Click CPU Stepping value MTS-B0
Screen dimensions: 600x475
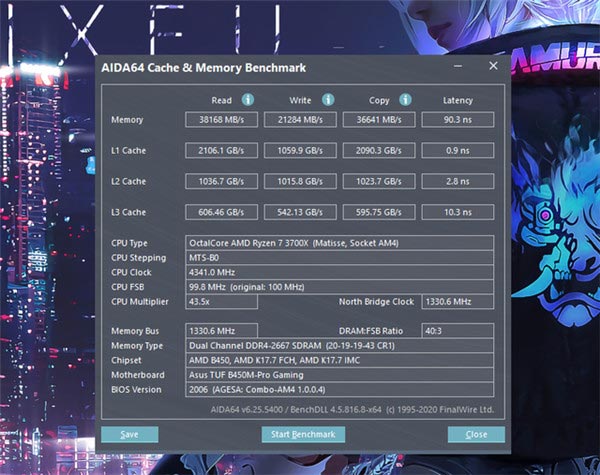pyautogui.click(x=339, y=258)
